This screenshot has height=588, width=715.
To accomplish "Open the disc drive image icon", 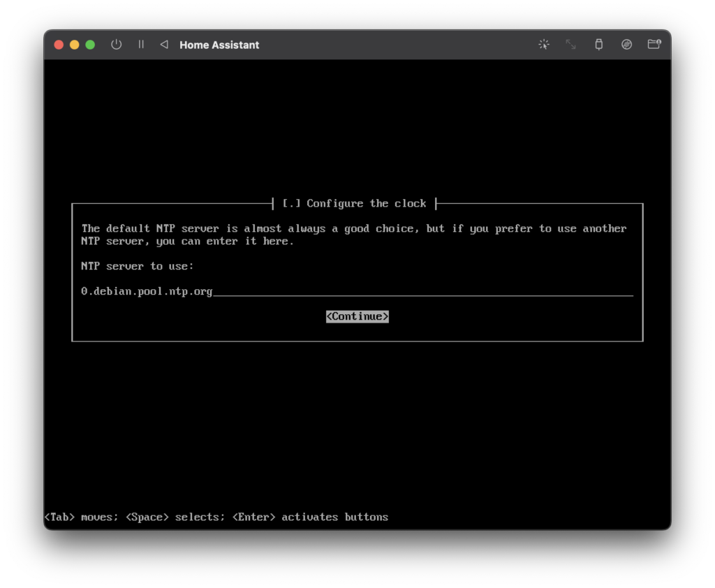I will point(626,45).
